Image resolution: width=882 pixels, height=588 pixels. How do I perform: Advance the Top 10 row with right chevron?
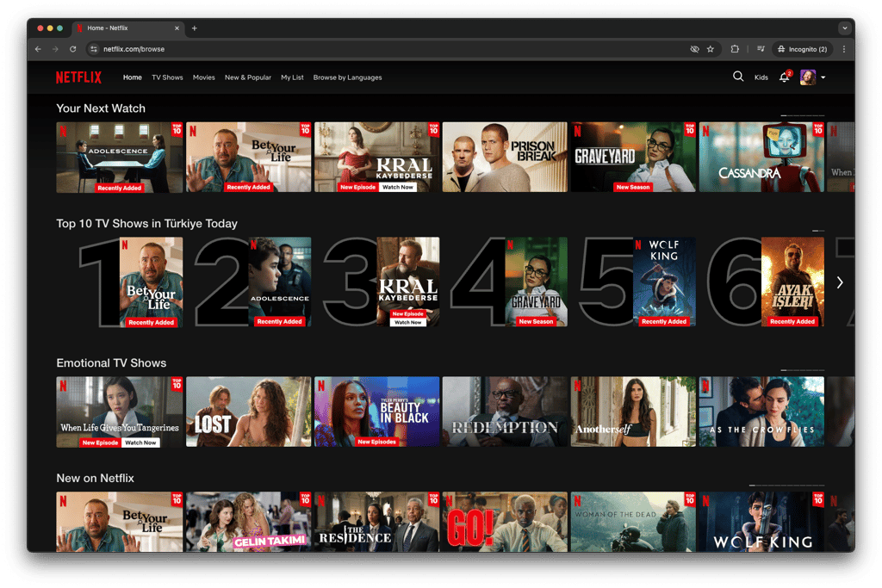[x=839, y=282]
